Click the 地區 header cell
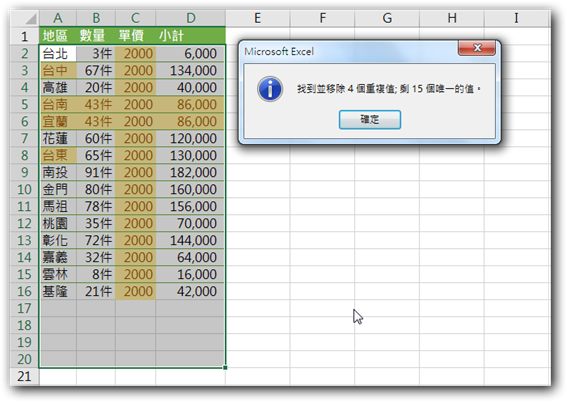 pos(58,36)
